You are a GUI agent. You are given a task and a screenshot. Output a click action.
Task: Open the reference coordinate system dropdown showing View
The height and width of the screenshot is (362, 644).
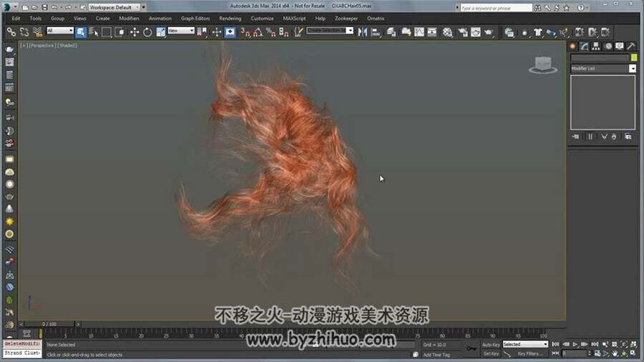pos(181,31)
